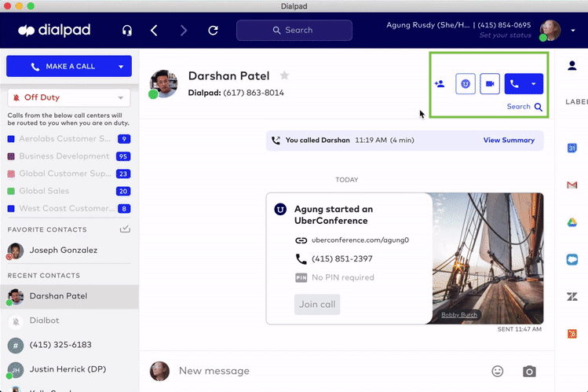Start a video call with camera button
Screen dimensions: 588x392
tap(490, 83)
